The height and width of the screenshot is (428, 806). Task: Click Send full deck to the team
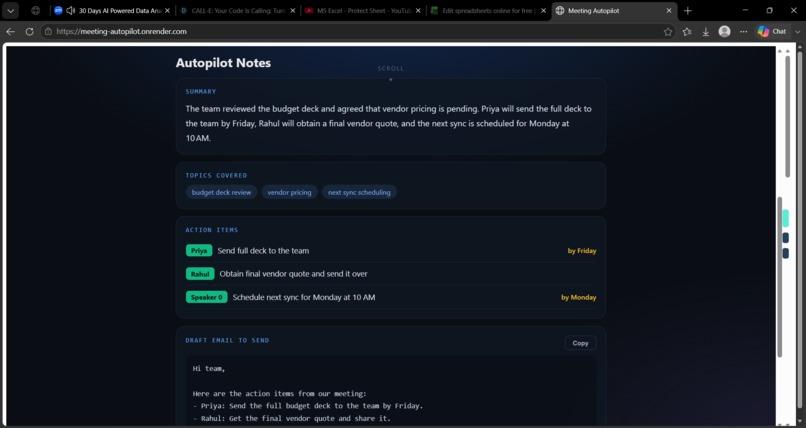[x=263, y=251]
